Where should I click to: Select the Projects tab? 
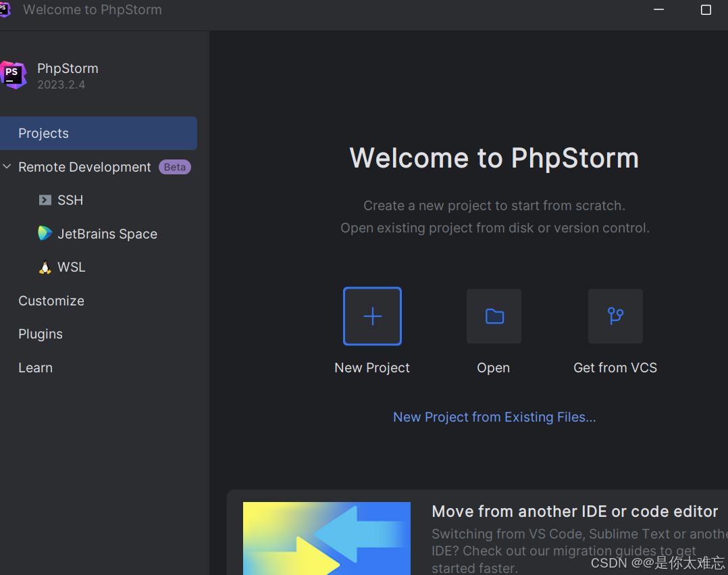coord(99,133)
